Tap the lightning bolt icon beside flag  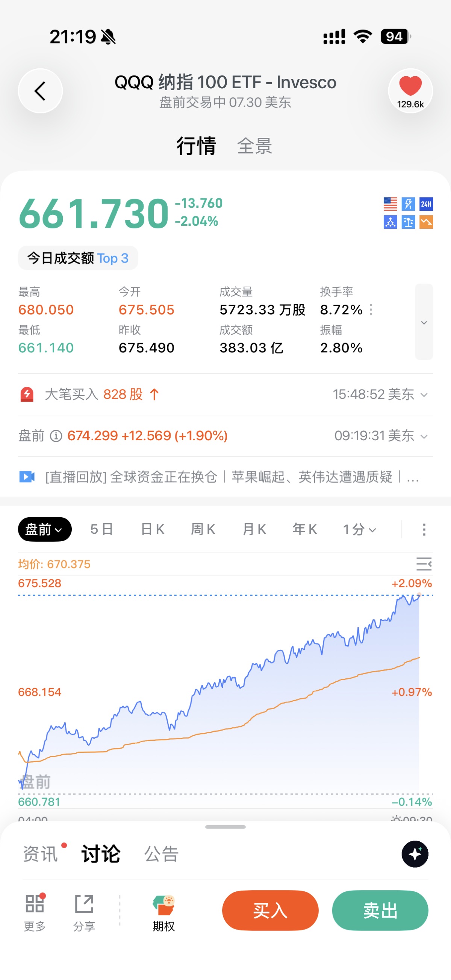coord(409,204)
